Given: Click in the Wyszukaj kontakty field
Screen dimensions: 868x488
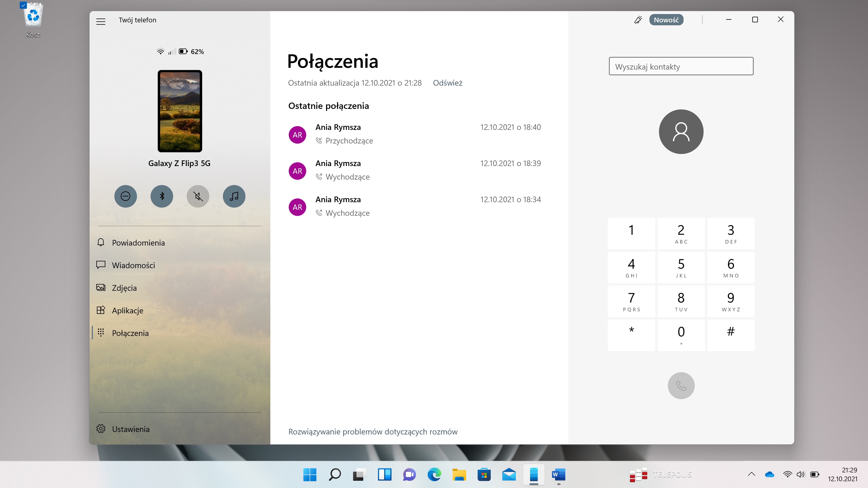Looking at the screenshot, I should (681, 66).
